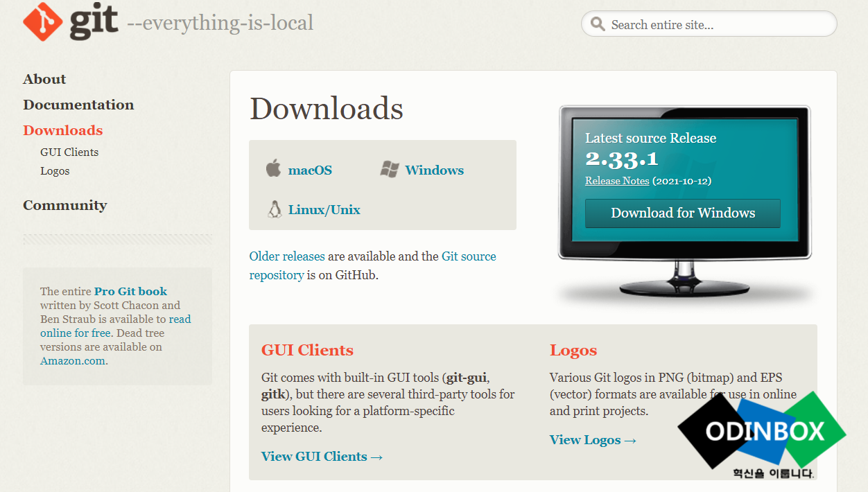Follow the View GUI Clients link
868x492 pixels.
(x=322, y=456)
